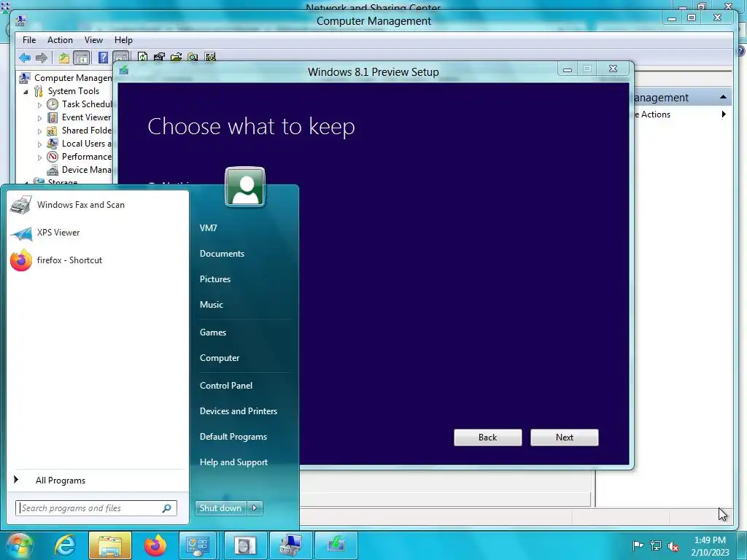Open the Help menu
This screenshot has height=560, width=747.
(x=123, y=40)
